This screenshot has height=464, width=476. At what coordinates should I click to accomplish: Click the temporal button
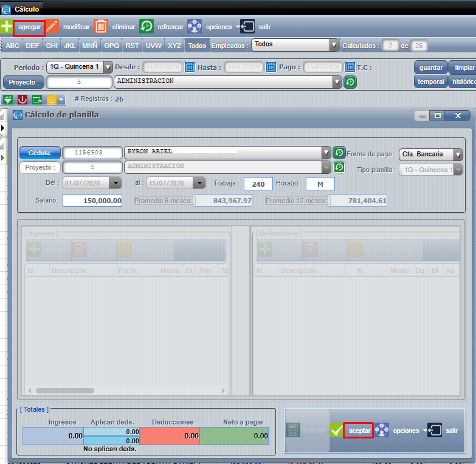(x=431, y=81)
